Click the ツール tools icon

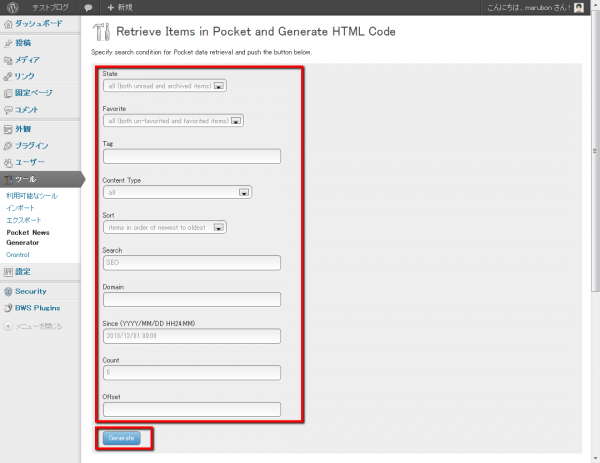(8, 179)
